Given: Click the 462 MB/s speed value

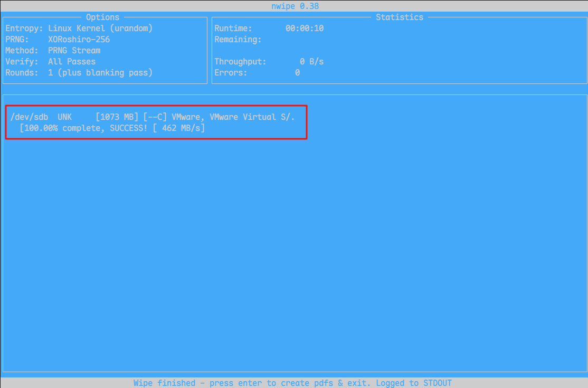Looking at the screenshot, I should [x=181, y=128].
